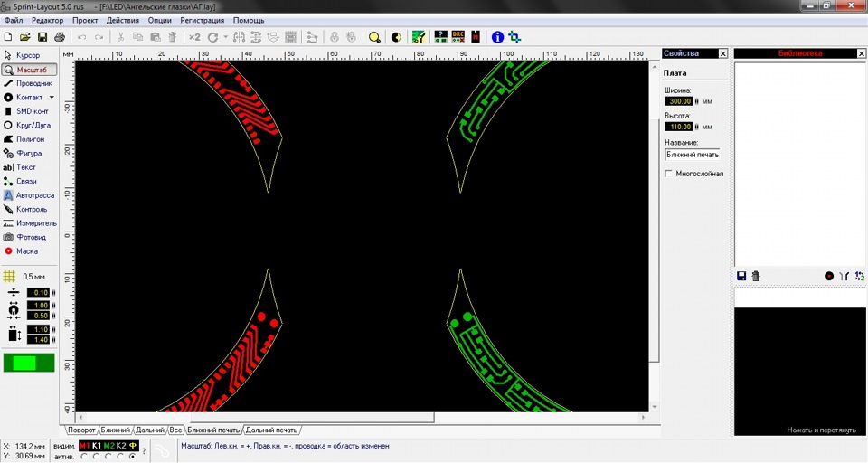Open the blue info icon

coord(497,37)
